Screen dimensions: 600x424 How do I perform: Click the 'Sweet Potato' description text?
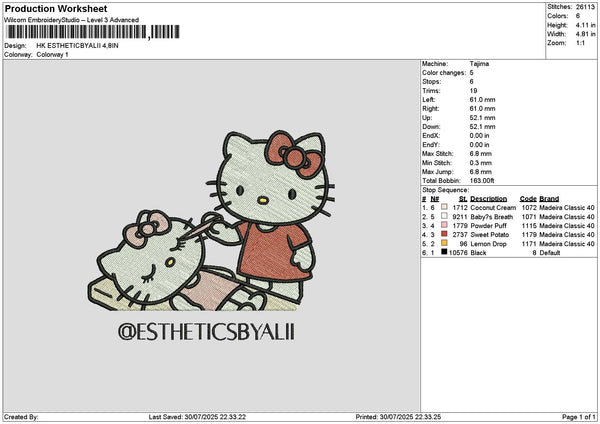tap(490, 235)
